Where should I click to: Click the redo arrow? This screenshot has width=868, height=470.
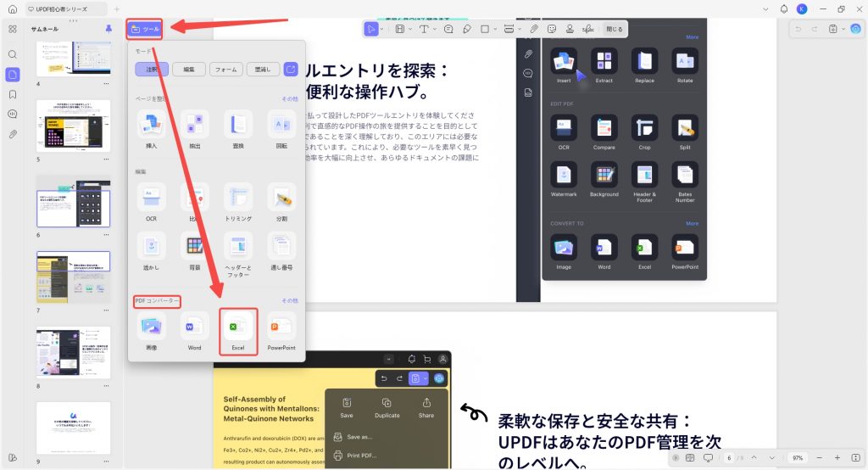[815, 29]
